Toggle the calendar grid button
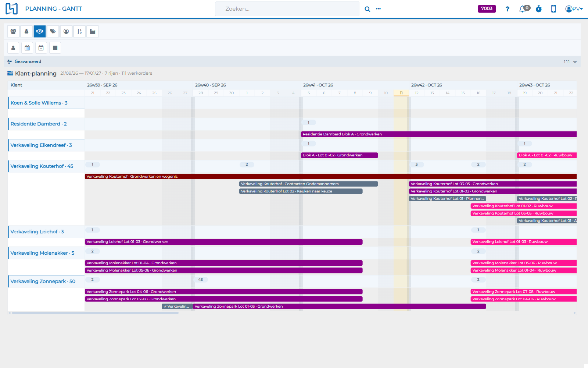Viewport: 588px width, 368px height. click(x=27, y=48)
